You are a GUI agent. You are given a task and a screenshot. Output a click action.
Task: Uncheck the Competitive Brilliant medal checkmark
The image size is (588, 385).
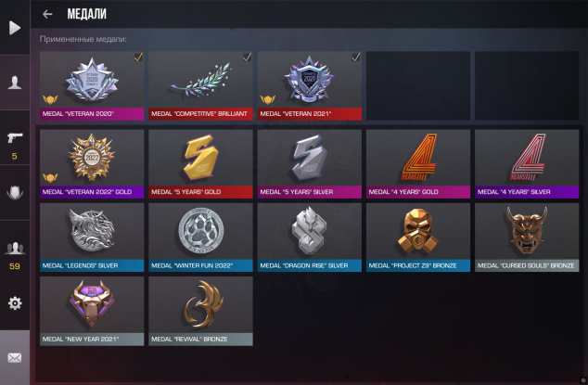pos(247,57)
